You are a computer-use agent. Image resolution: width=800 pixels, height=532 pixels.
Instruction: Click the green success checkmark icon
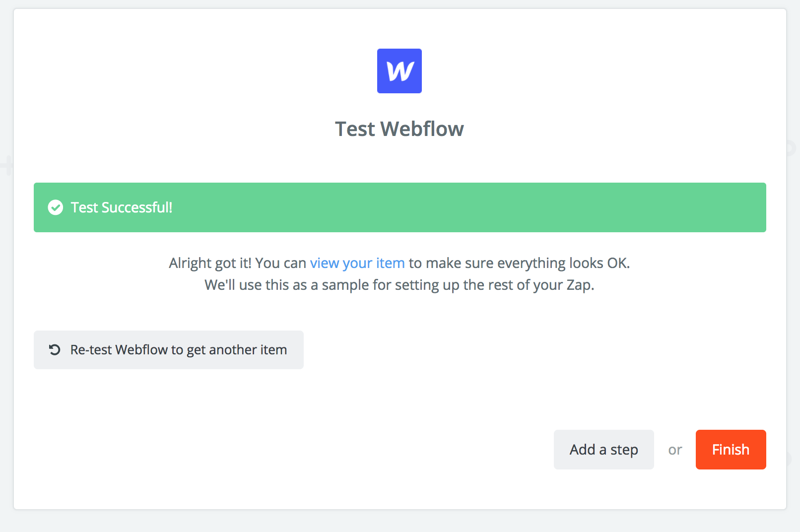coord(56,207)
